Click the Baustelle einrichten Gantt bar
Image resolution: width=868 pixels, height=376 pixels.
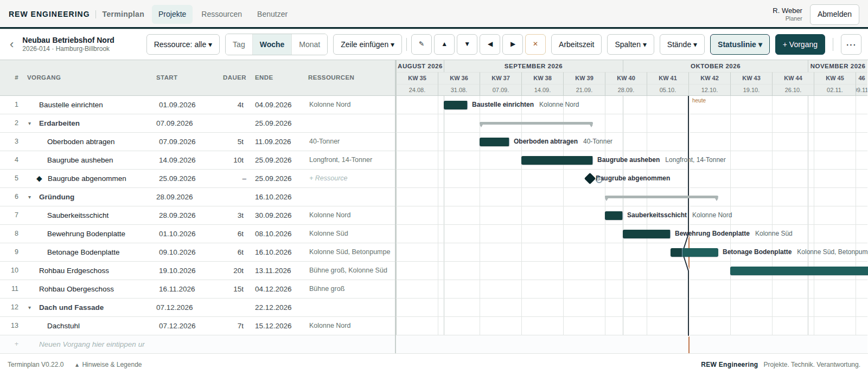click(456, 105)
